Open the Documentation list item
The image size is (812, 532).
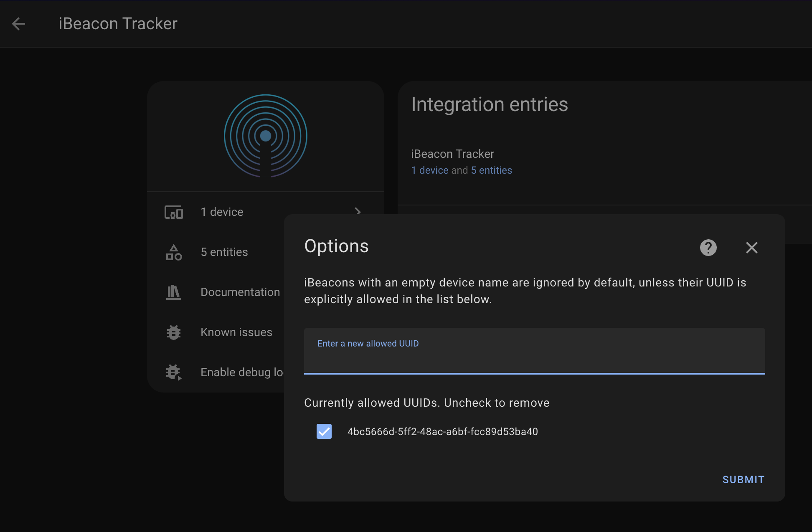(216, 292)
